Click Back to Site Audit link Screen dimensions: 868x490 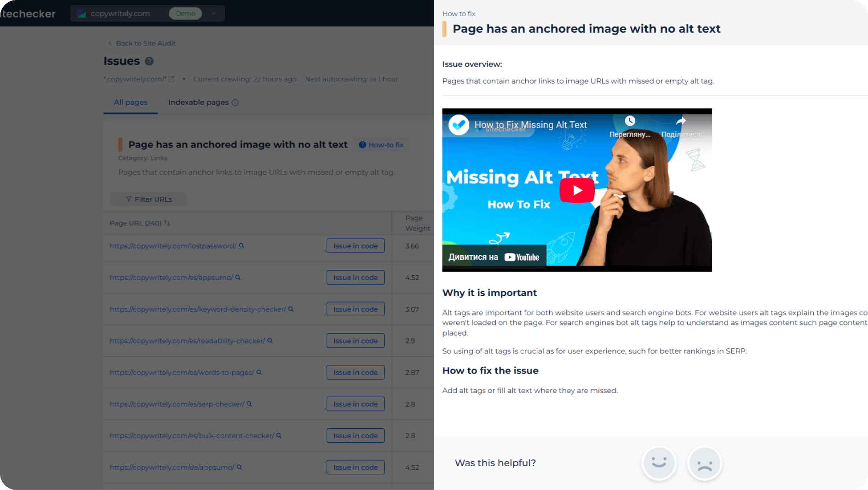[x=142, y=43]
